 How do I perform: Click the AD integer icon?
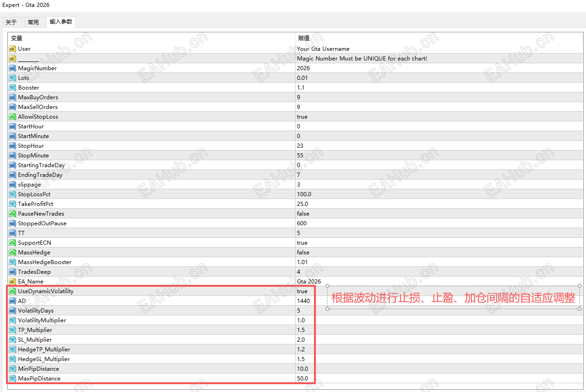[x=12, y=301]
